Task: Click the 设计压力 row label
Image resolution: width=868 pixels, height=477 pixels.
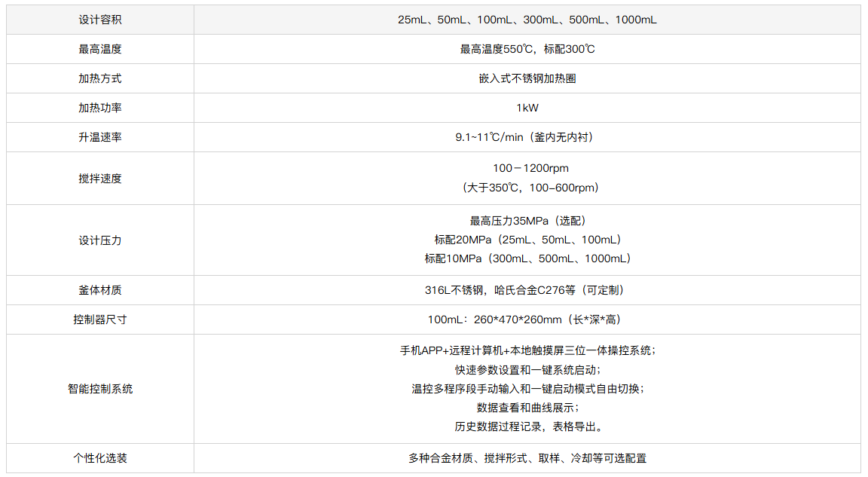Action: [x=99, y=240]
